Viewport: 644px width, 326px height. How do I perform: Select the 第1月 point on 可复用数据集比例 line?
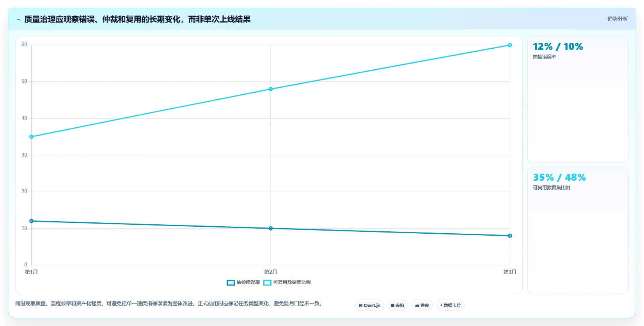[31, 137]
